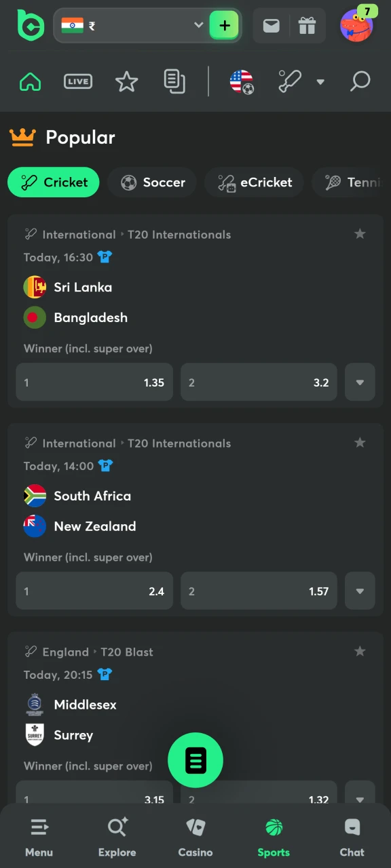The height and width of the screenshot is (868, 391).
Task: Expand more markets for Sri Lanka match
Action: point(360,382)
